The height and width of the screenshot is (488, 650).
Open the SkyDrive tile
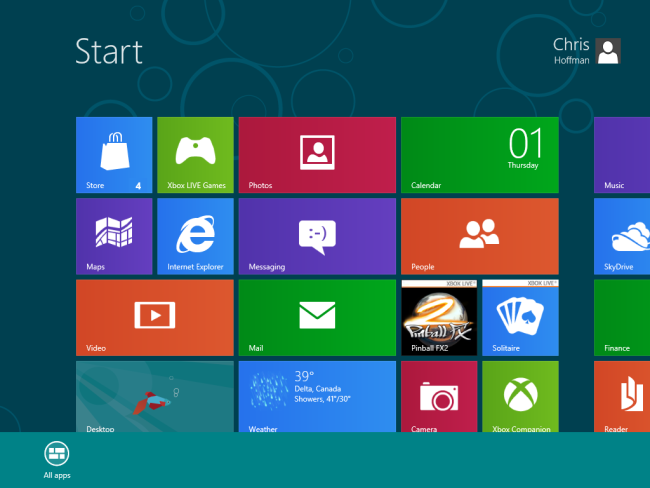(x=622, y=236)
